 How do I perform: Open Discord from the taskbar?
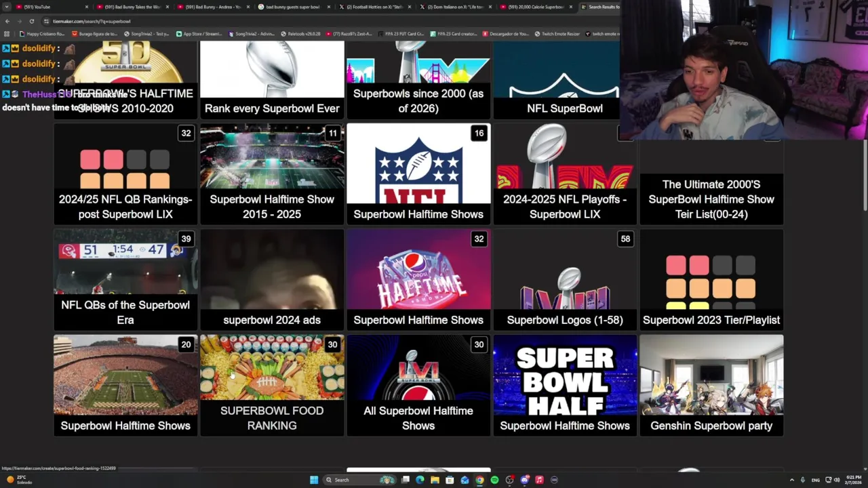click(x=524, y=480)
